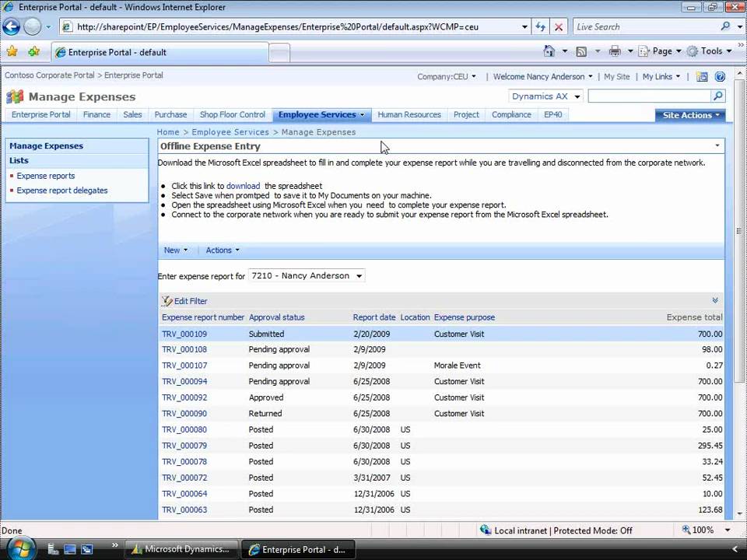
Task: Select the Finance tab
Action: point(96,115)
